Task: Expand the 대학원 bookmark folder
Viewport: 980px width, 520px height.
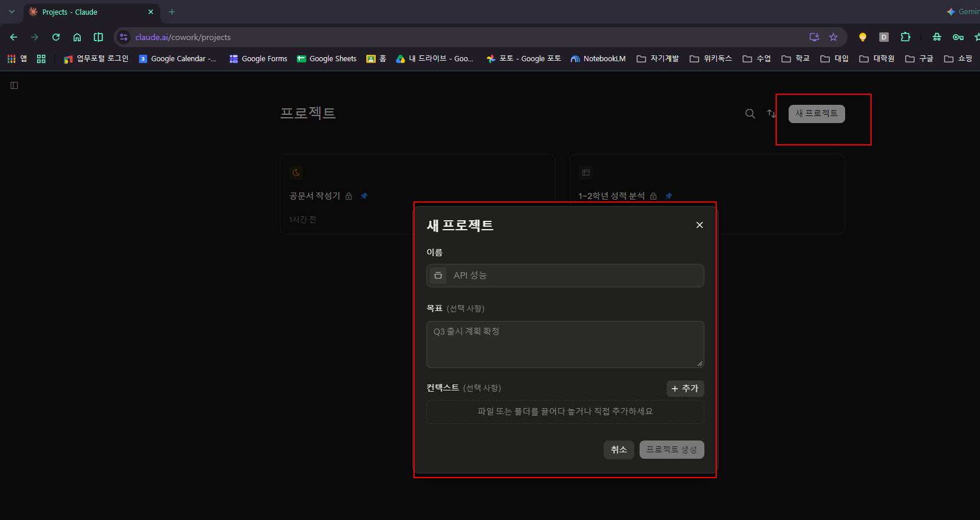Action: pos(877,59)
